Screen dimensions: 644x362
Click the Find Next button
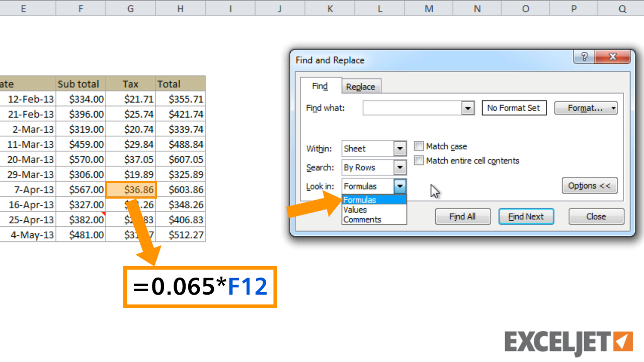pyautogui.click(x=526, y=217)
